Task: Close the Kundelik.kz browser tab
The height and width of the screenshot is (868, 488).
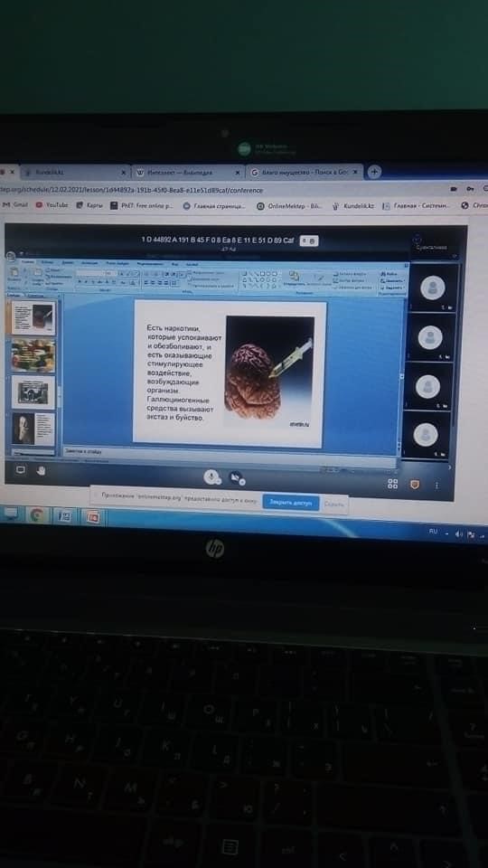Action: click(x=124, y=173)
